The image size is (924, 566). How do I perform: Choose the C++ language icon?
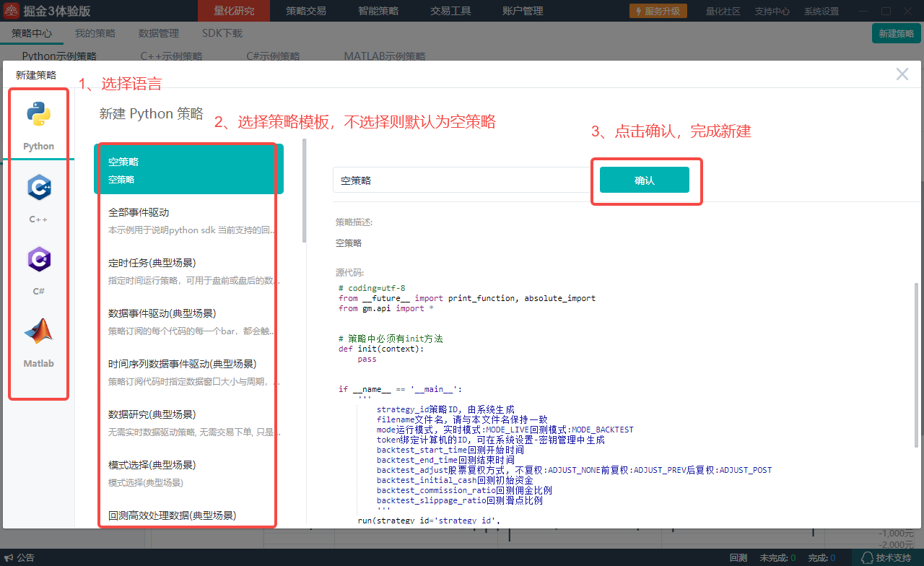38,188
